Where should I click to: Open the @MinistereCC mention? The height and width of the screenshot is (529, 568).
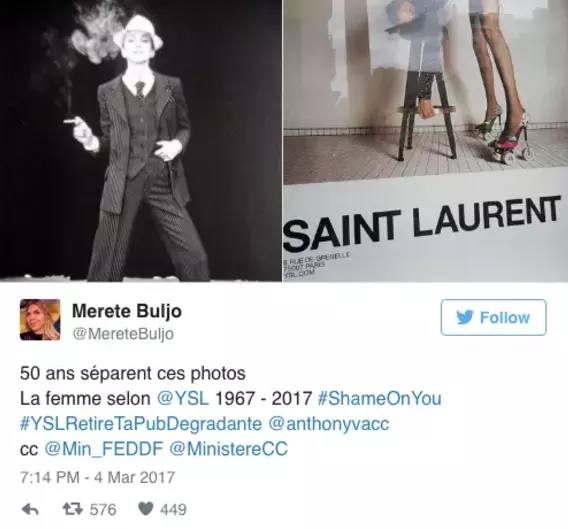(x=229, y=449)
